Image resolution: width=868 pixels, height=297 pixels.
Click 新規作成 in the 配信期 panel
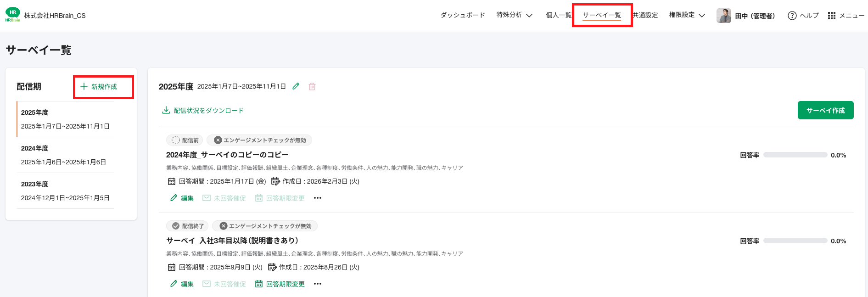tap(104, 86)
